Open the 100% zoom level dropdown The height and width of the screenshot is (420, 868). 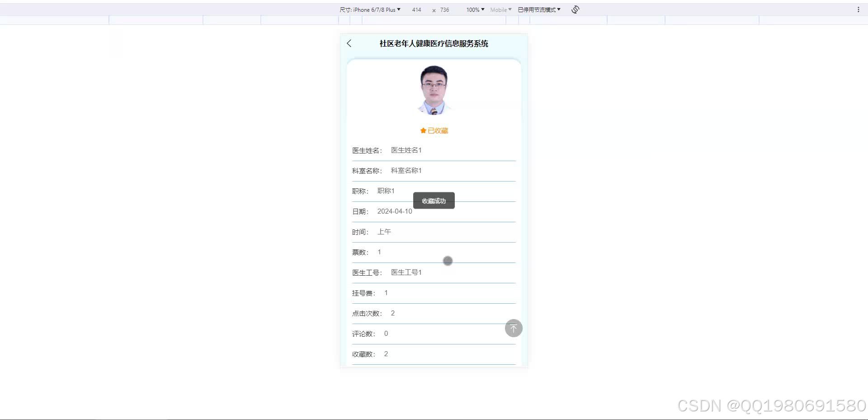(474, 9)
